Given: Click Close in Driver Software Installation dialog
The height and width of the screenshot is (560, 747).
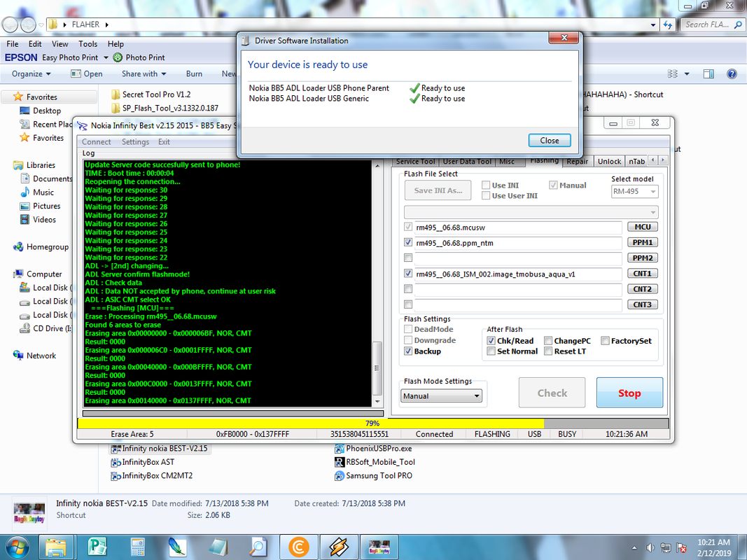Looking at the screenshot, I should (550, 141).
